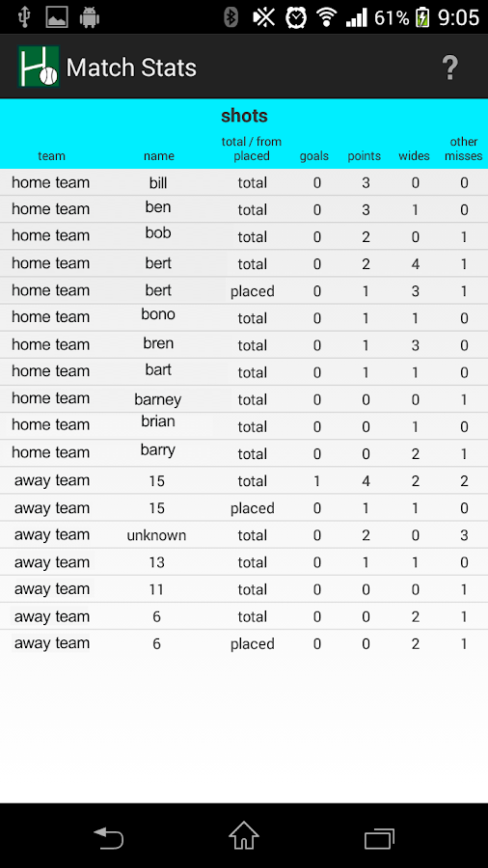This screenshot has height=868, width=488.
Task: Tap the Android back navigation icon
Action: (108, 837)
